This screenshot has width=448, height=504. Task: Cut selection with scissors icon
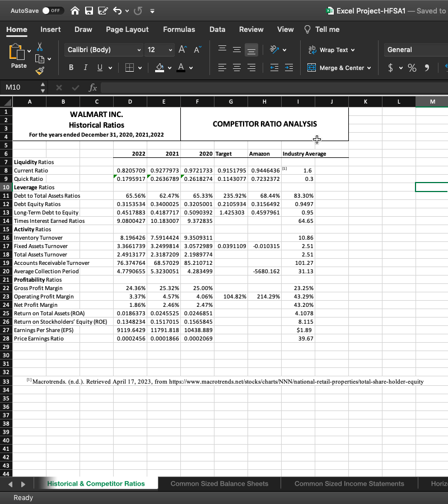[40, 47]
